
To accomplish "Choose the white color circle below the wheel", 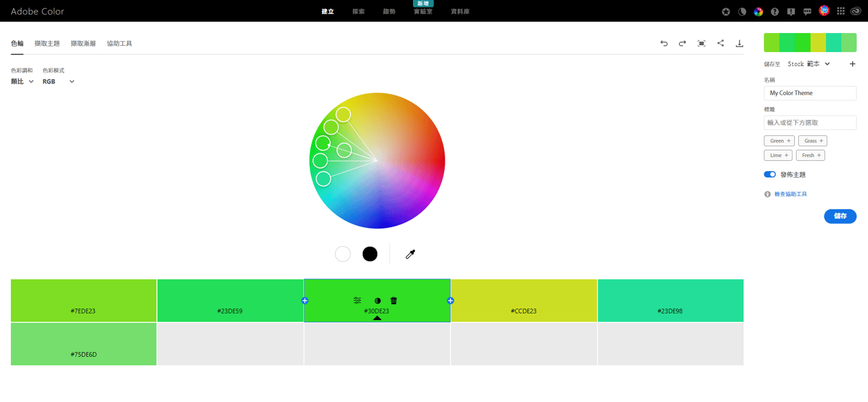I will pos(342,254).
